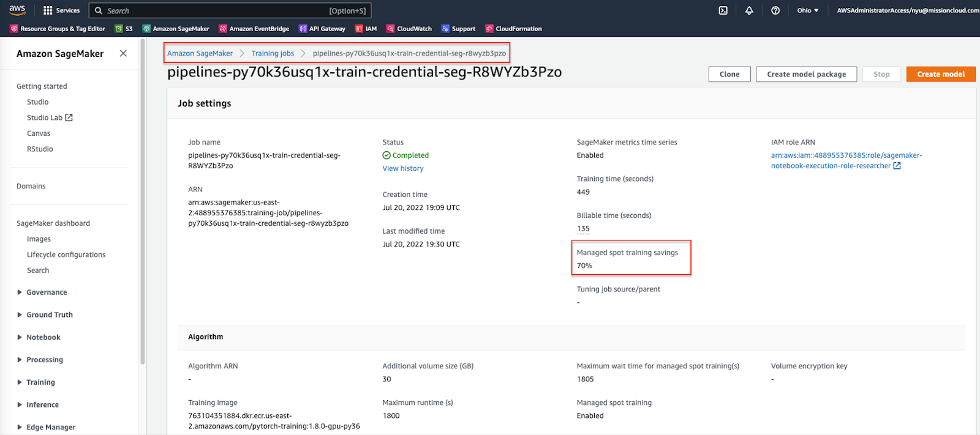Image resolution: width=980 pixels, height=435 pixels.
Task: Open Lifecycle configurations in the sidebar
Action: point(66,255)
